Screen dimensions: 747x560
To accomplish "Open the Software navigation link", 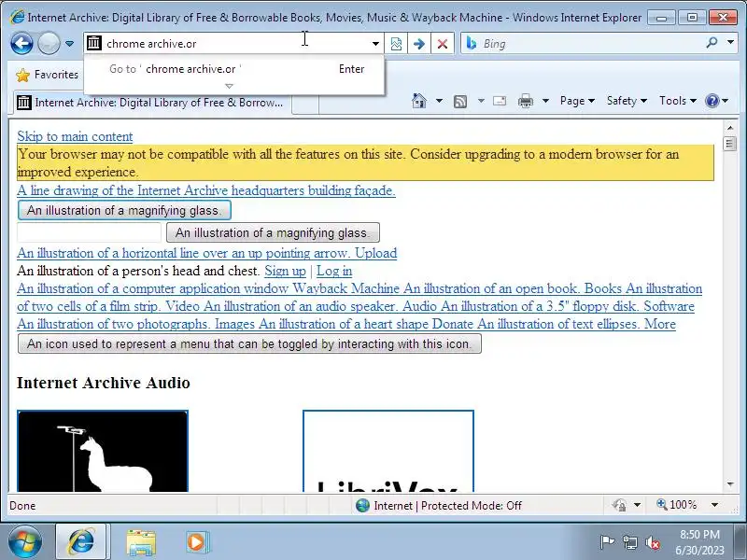I will pos(669,306).
